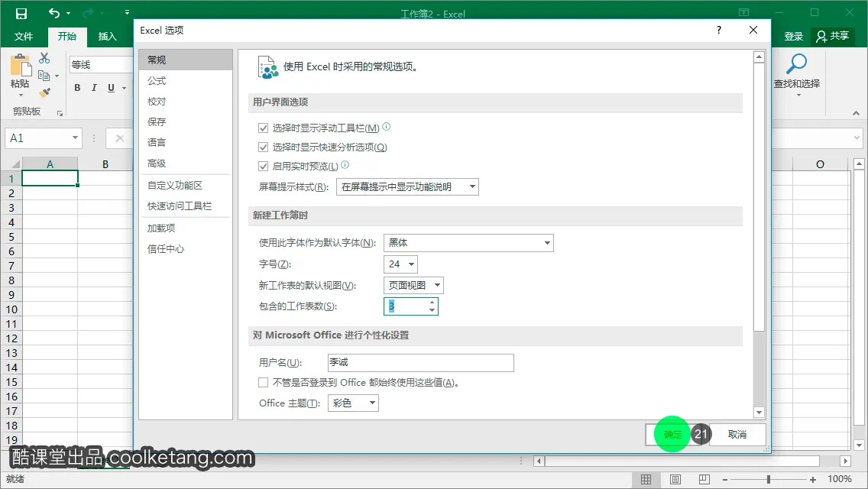Switch to Page Break Preview in status bar

[x=704, y=480]
